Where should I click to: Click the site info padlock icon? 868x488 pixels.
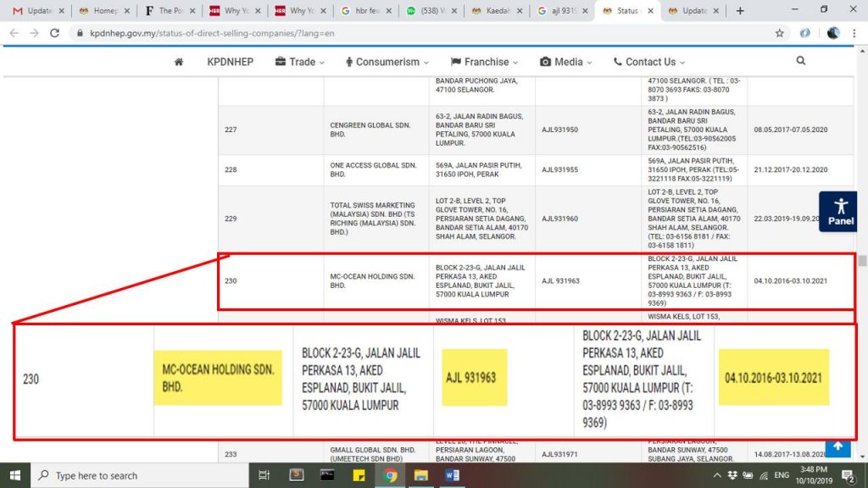click(80, 33)
